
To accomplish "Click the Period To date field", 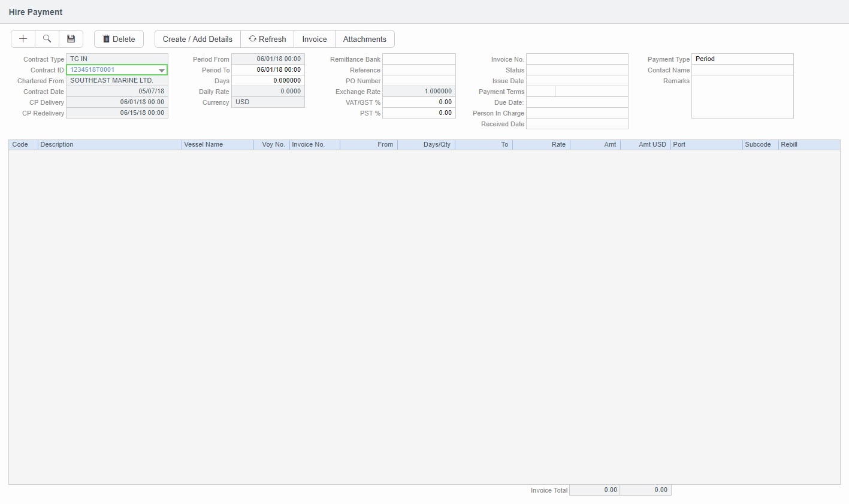I will [x=268, y=70].
